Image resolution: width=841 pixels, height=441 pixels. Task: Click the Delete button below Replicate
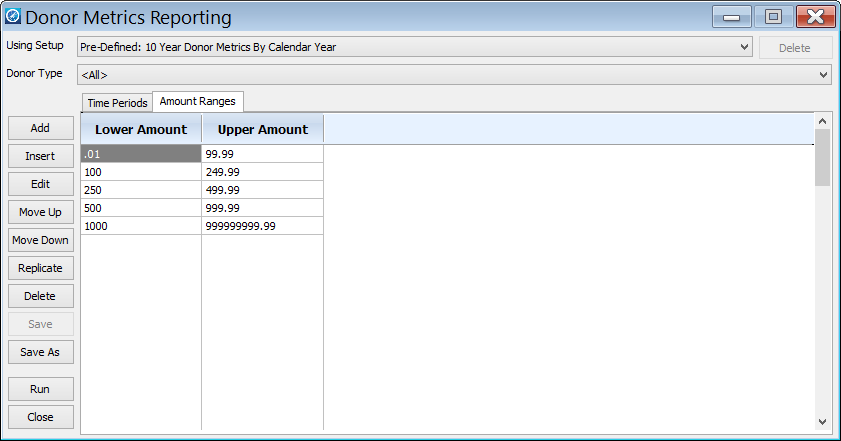pos(41,296)
